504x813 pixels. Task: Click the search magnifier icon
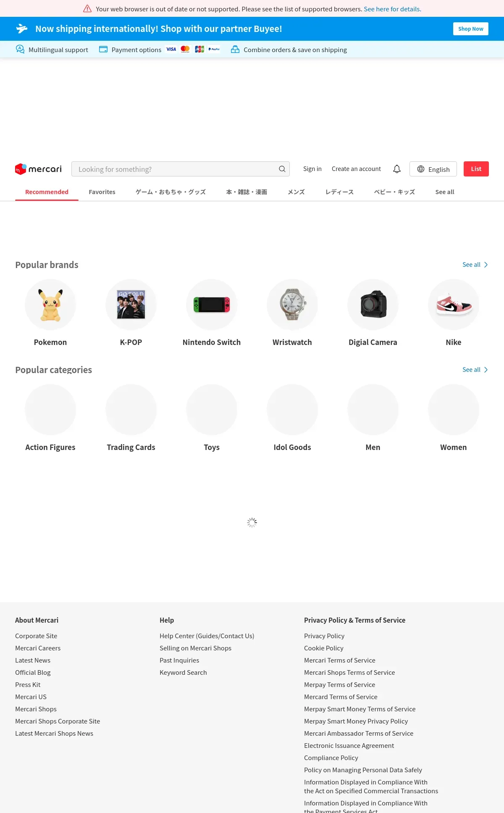click(x=282, y=169)
